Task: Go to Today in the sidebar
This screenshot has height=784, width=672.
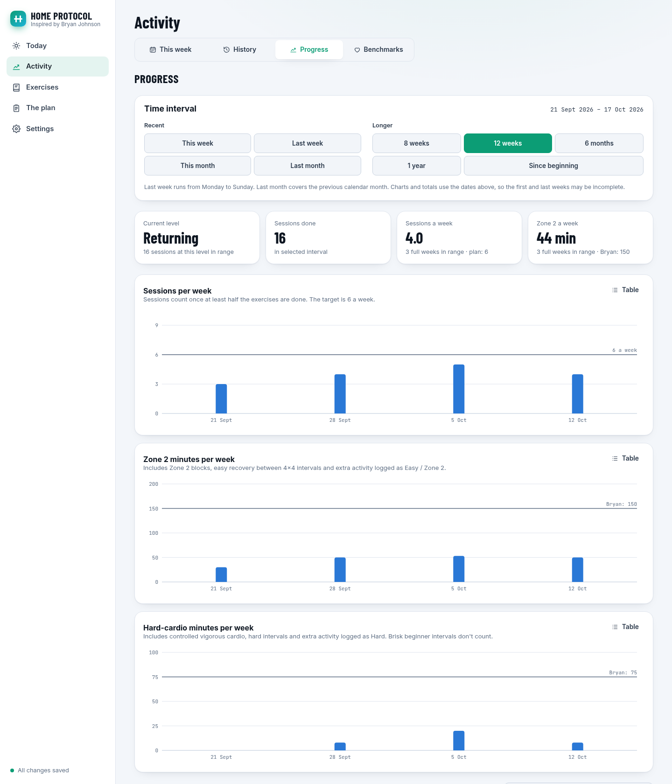Action: pyautogui.click(x=57, y=46)
